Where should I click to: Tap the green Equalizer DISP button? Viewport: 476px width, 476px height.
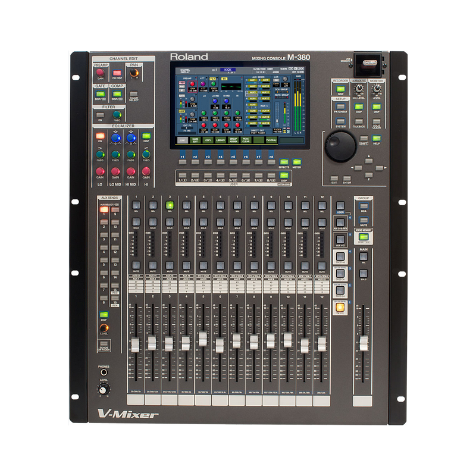146,136
